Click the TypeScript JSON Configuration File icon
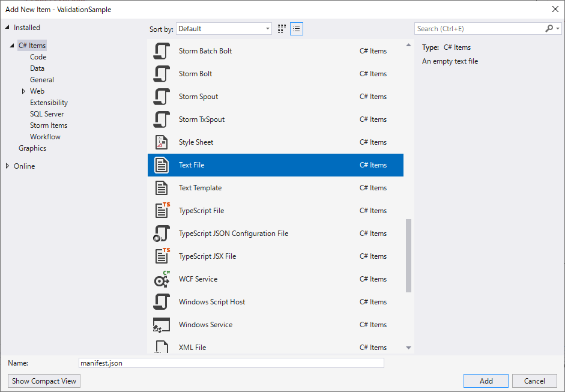 click(162, 234)
